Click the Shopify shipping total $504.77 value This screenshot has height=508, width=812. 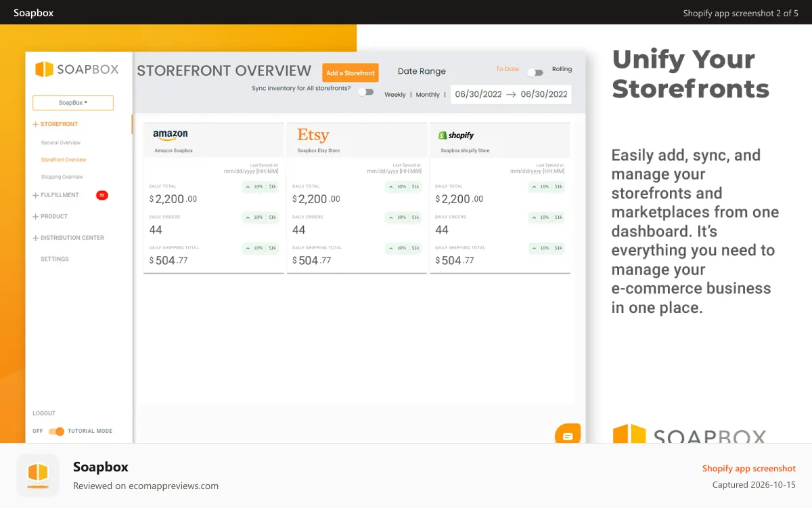pyautogui.click(x=455, y=261)
